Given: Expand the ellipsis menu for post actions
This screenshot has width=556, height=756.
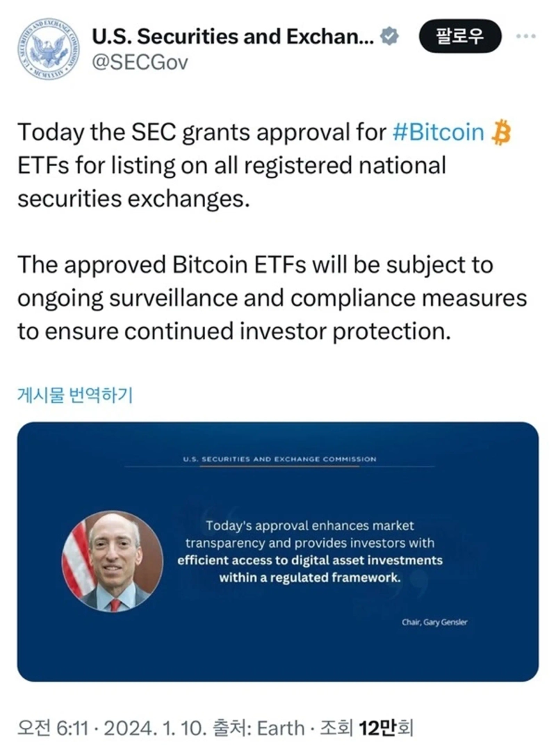Looking at the screenshot, I should pyautogui.click(x=526, y=36).
